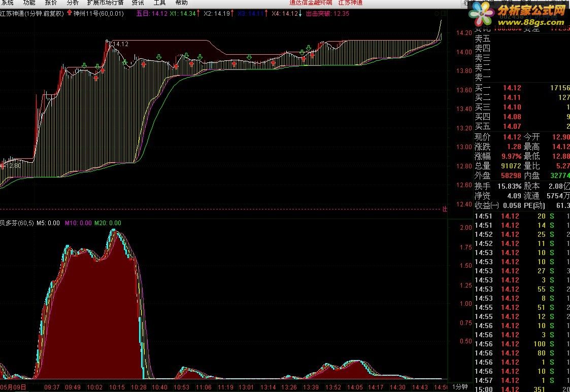The height and width of the screenshot is (392, 570).
Task: Click the 出 marker on the dashed red line
Action: click(445, 209)
